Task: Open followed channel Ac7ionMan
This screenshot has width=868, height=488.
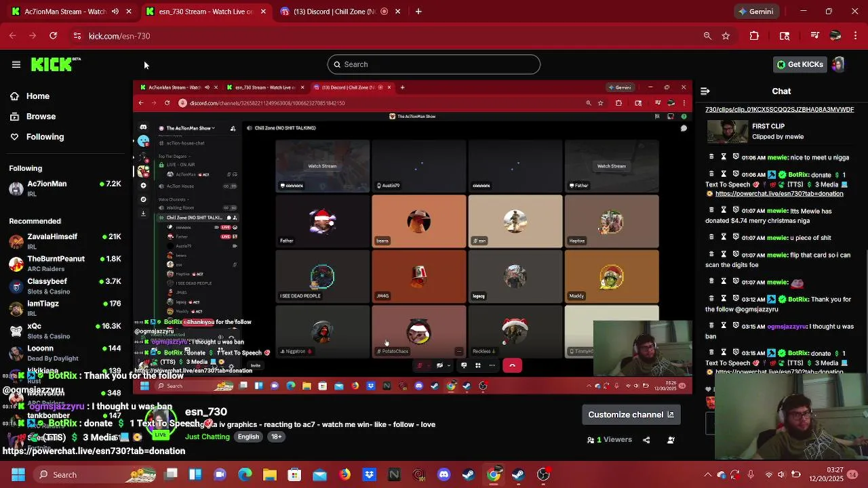Action: coord(65,188)
